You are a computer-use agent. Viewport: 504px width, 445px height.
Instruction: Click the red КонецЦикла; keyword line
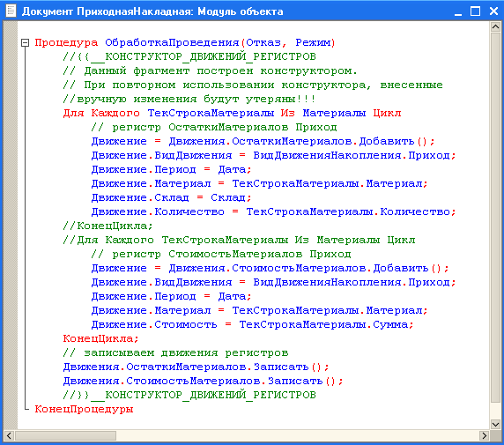100,339
